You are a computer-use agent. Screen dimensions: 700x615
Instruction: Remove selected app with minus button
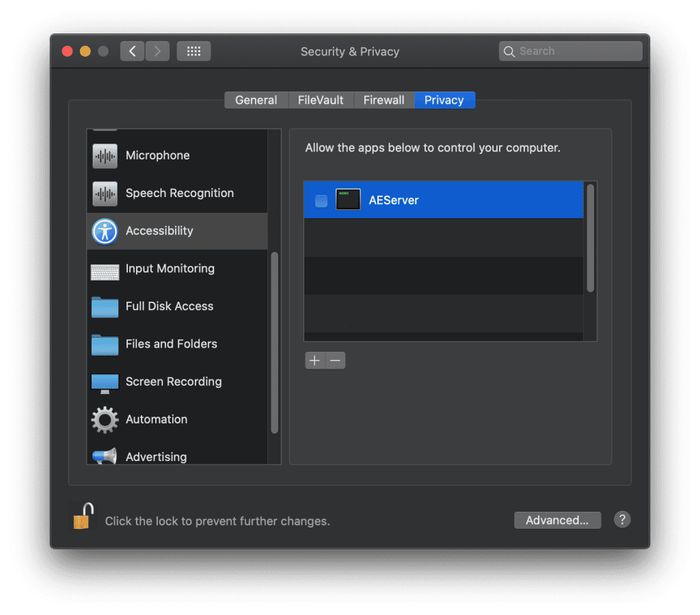coord(335,361)
